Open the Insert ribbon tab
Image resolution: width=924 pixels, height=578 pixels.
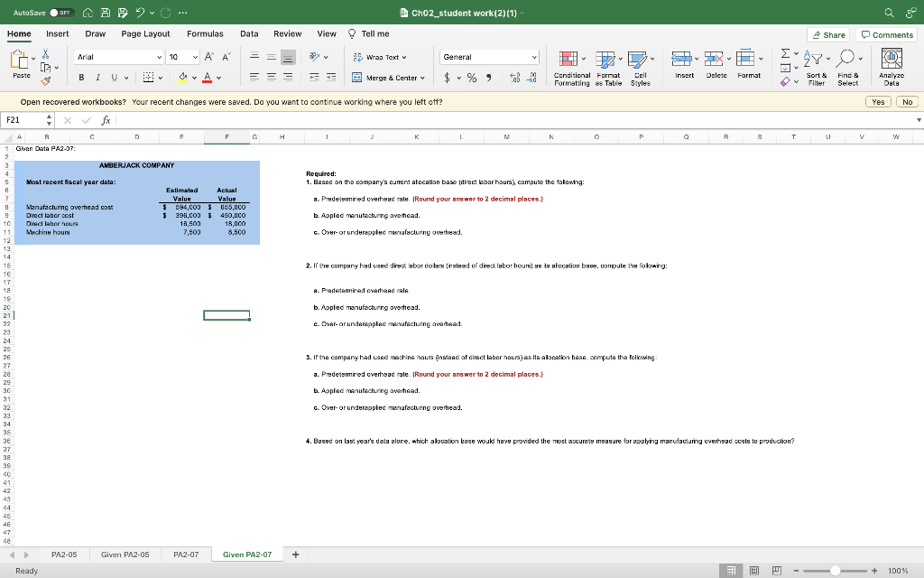tap(57, 33)
